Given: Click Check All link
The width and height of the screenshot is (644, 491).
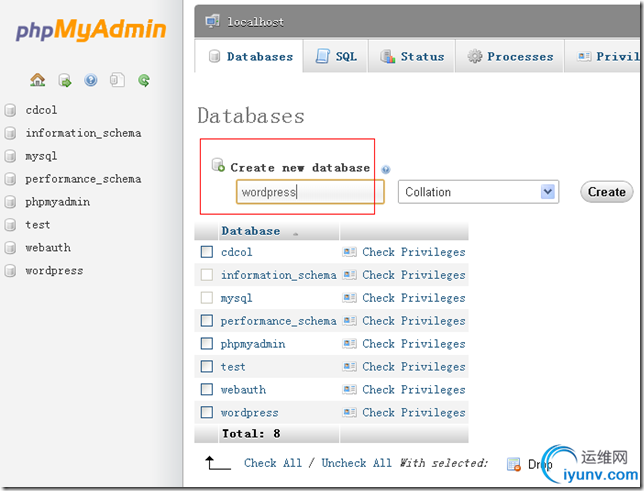Looking at the screenshot, I should point(273,463).
